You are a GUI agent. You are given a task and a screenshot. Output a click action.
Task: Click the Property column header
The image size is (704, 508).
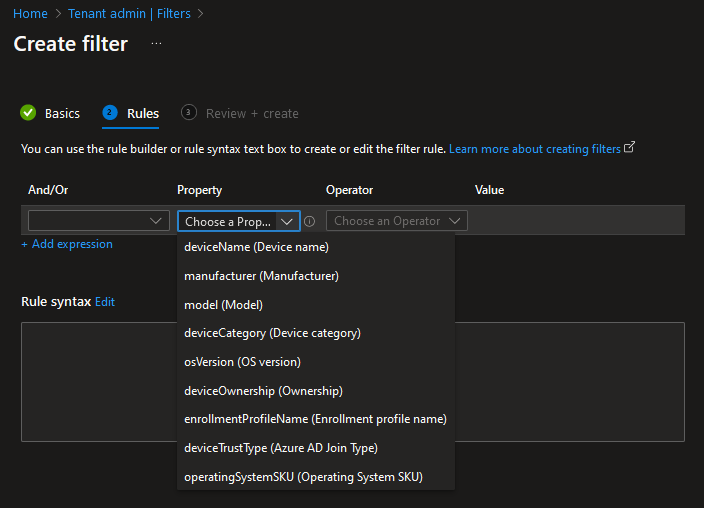199,190
